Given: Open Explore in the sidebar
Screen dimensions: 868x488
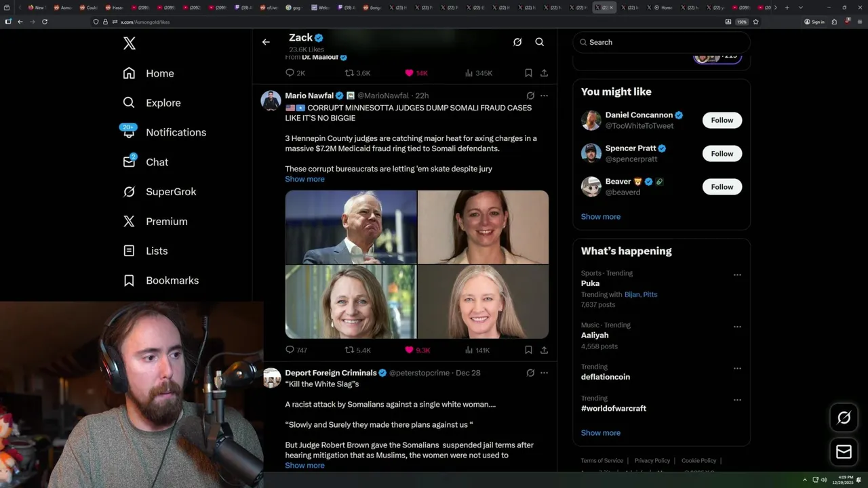Looking at the screenshot, I should click(x=152, y=103).
